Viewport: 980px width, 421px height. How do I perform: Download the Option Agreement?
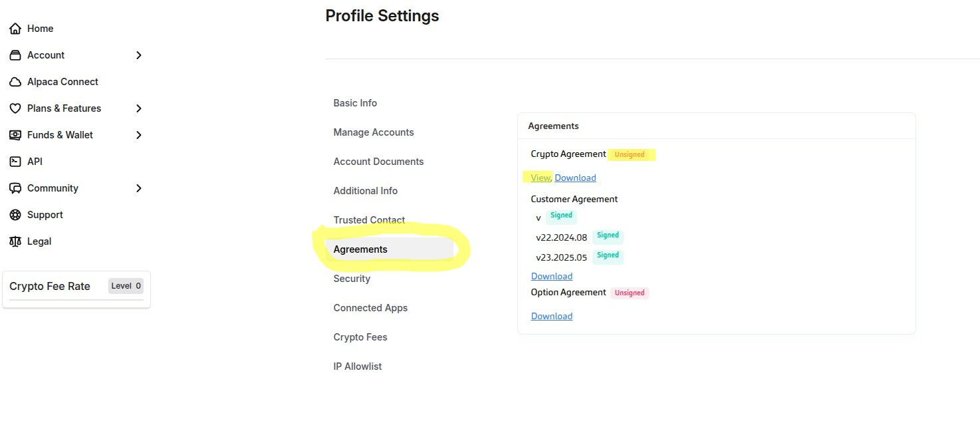coord(551,316)
